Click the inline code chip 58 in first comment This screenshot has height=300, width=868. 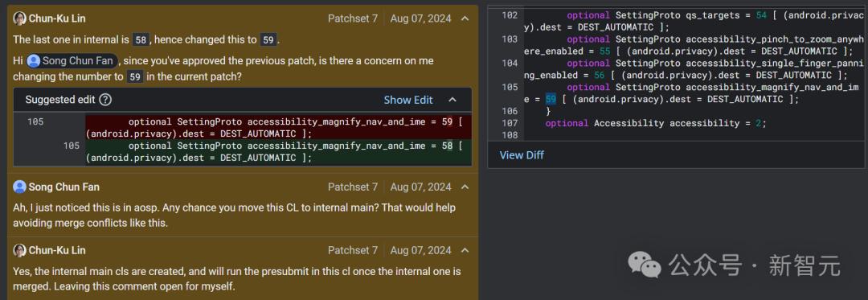(141, 40)
